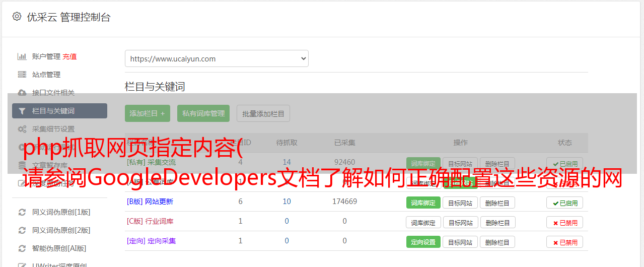This screenshot has width=644, height=267.
Task: Click the filter icon for 栏目与关键词
Action: [x=22, y=111]
